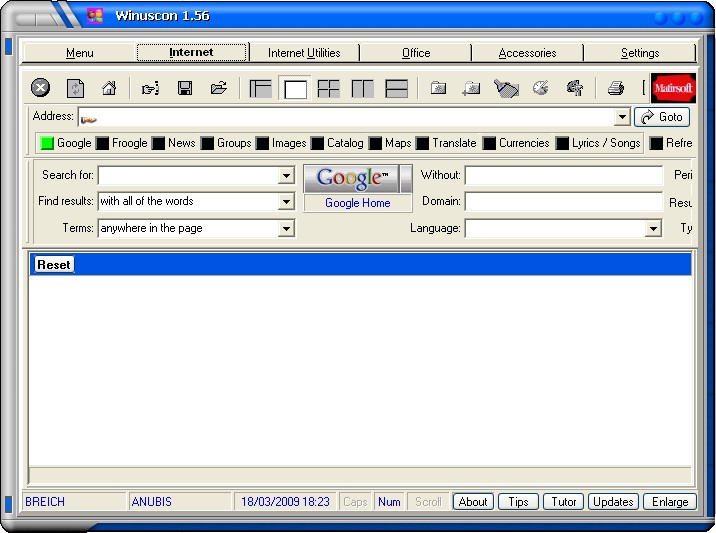This screenshot has height=533, width=716.
Task: Select the single pane layout icon
Action: pyautogui.click(x=295, y=89)
